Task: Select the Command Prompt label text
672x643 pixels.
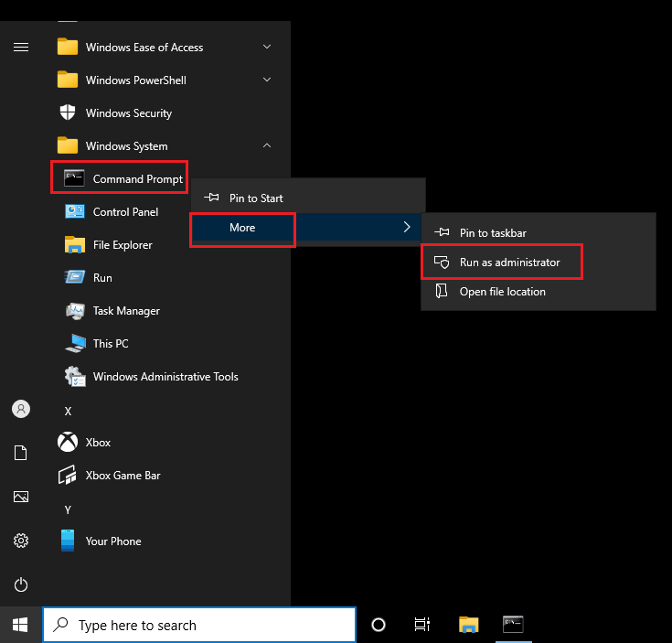Action: 137,179
